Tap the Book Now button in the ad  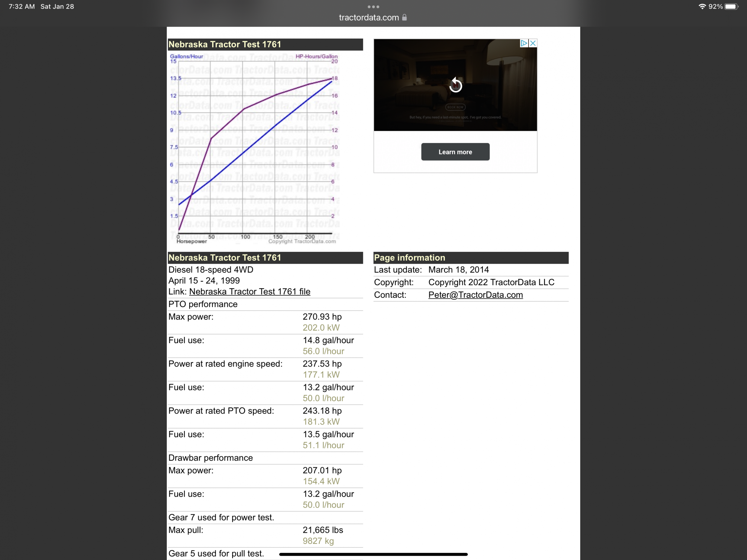point(455,107)
